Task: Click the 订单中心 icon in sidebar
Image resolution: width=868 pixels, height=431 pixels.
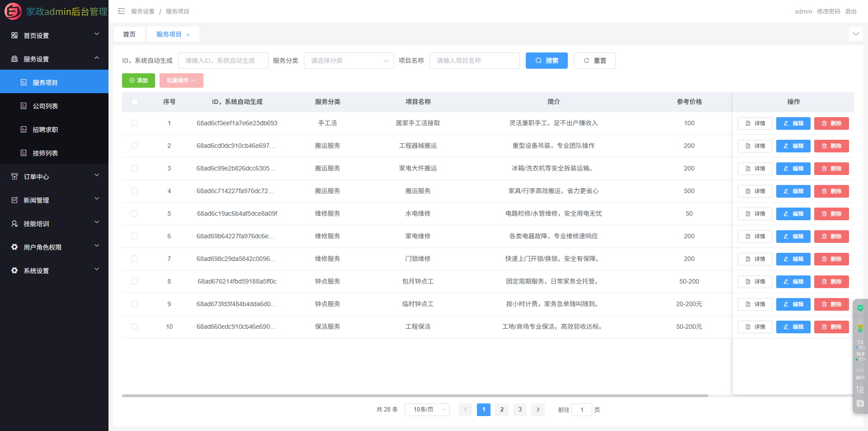Action: point(14,176)
